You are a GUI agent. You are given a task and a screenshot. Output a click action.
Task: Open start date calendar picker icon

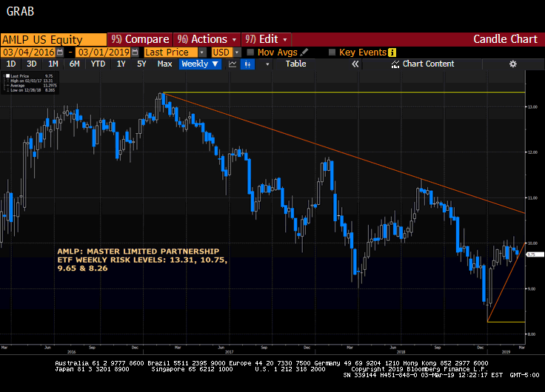(x=60, y=53)
